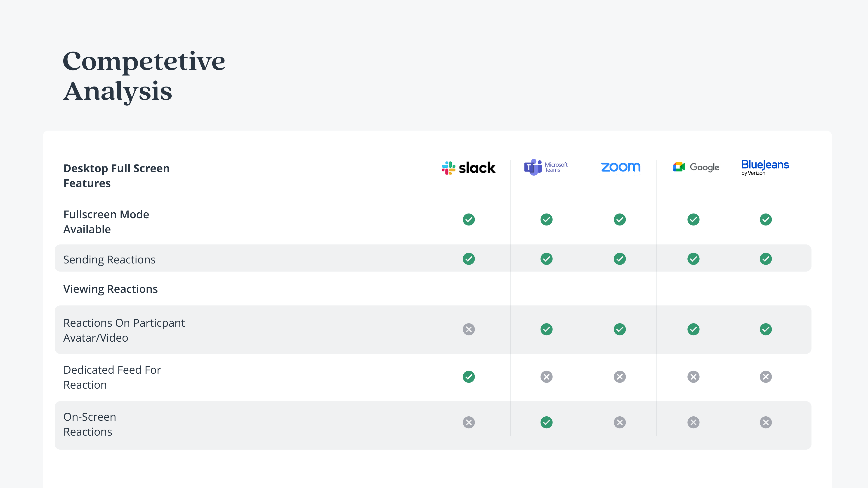Click Google's Dedicated Feed gray X
868x488 pixels.
(693, 377)
